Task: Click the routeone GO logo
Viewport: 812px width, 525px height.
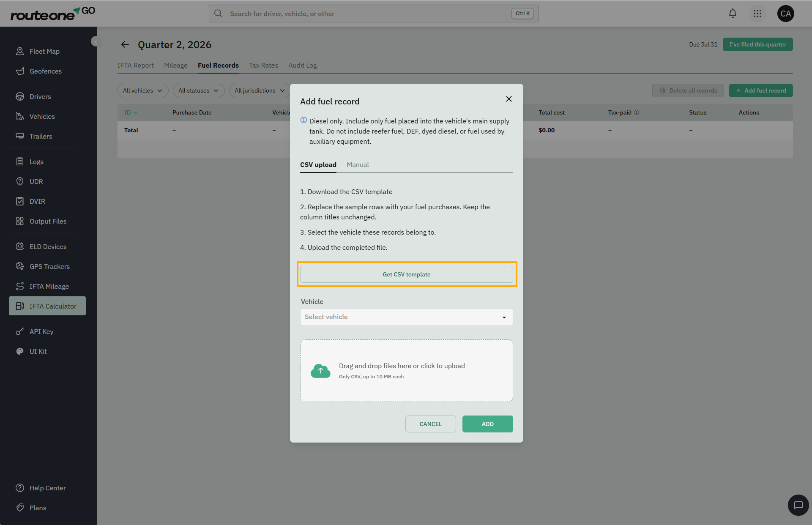Action: point(53,14)
